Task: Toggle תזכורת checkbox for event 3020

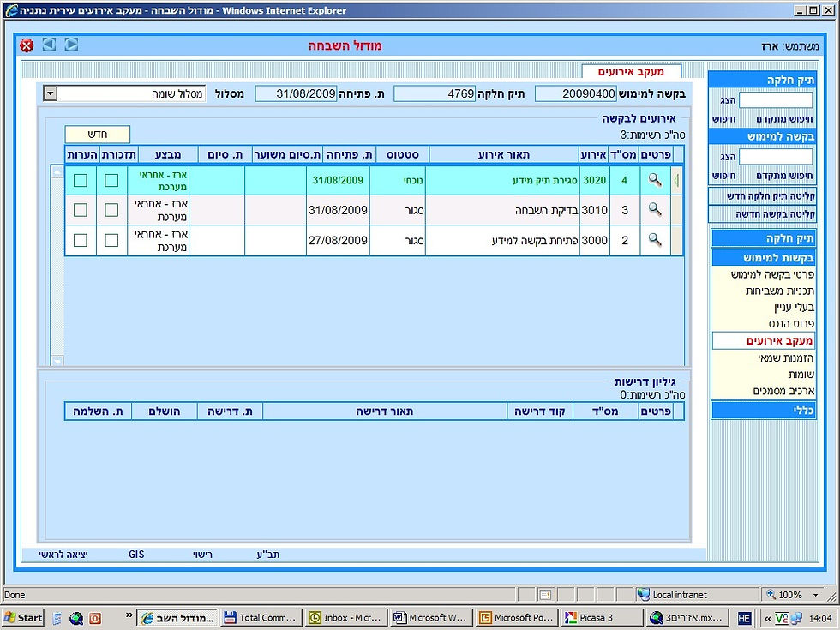Action: point(111,180)
